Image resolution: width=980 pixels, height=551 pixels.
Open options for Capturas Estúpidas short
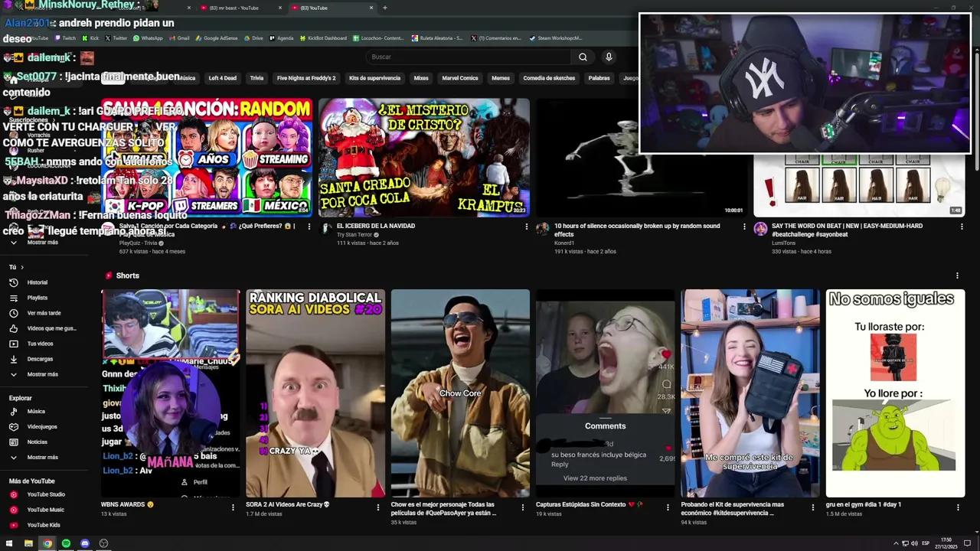[668, 507]
